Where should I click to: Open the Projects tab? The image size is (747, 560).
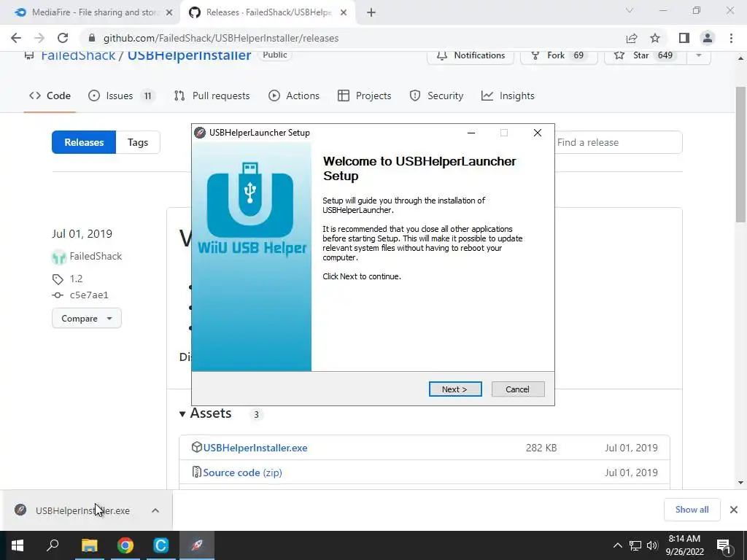point(365,96)
